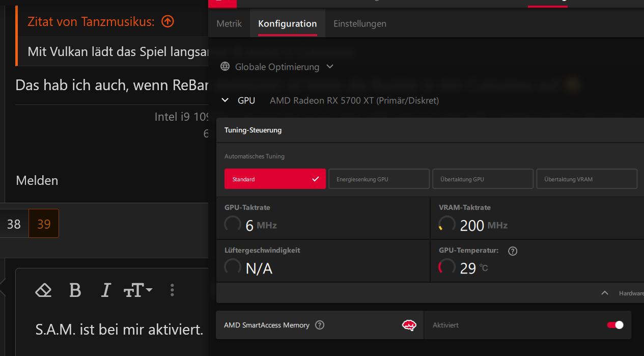Select the Konfiguration tab
The image size is (644, 356).
click(288, 23)
